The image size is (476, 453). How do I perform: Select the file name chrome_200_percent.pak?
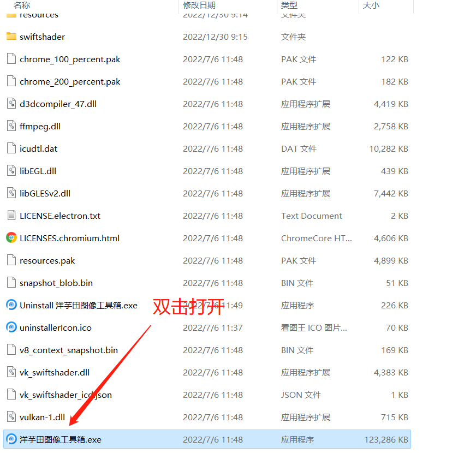pyautogui.click(x=70, y=82)
